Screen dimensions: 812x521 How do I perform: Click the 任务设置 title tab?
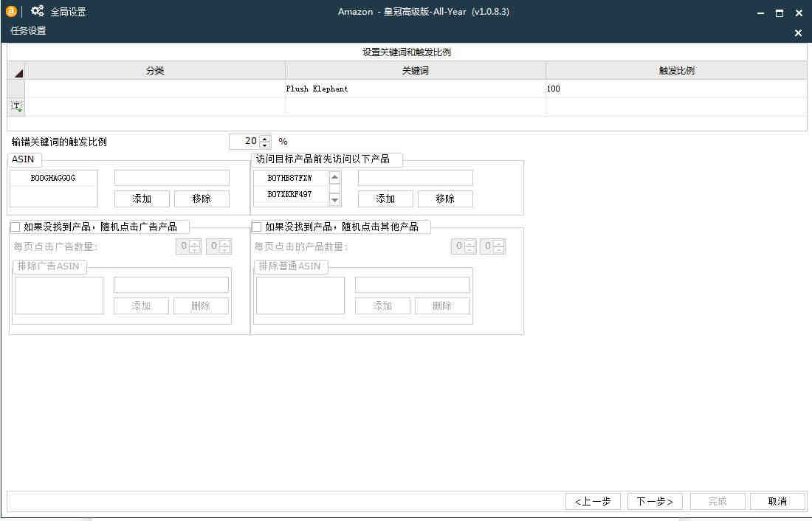tap(29, 31)
